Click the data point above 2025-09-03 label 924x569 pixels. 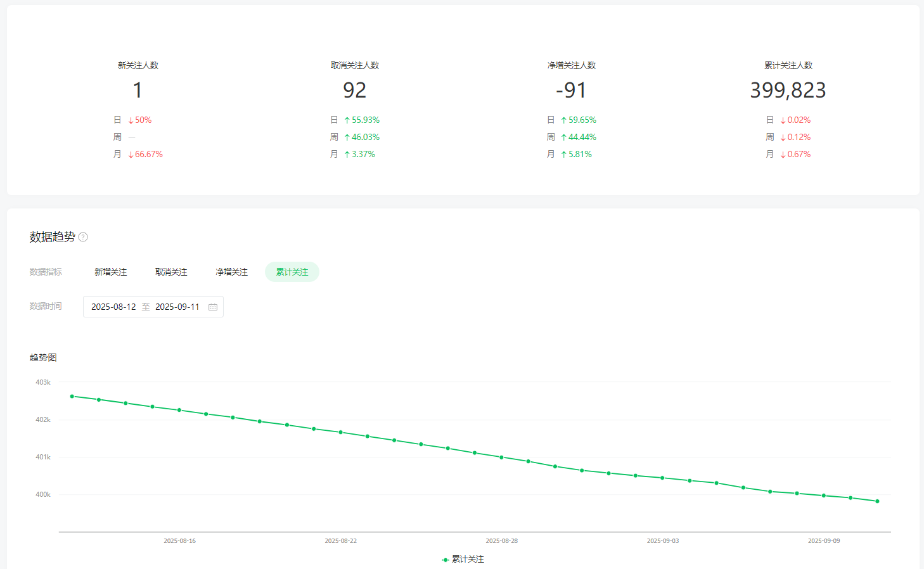click(x=663, y=478)
